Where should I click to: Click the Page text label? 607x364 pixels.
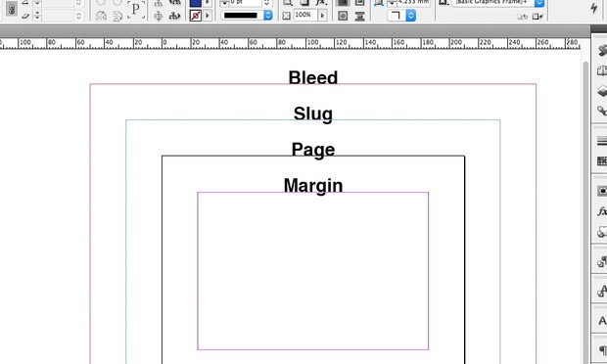(x=313, y=150)
